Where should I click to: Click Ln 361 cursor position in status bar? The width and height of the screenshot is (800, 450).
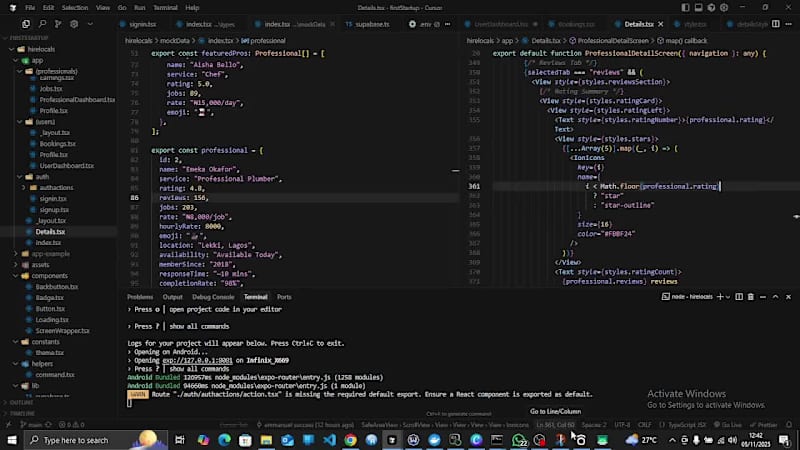tap(555, 424)
